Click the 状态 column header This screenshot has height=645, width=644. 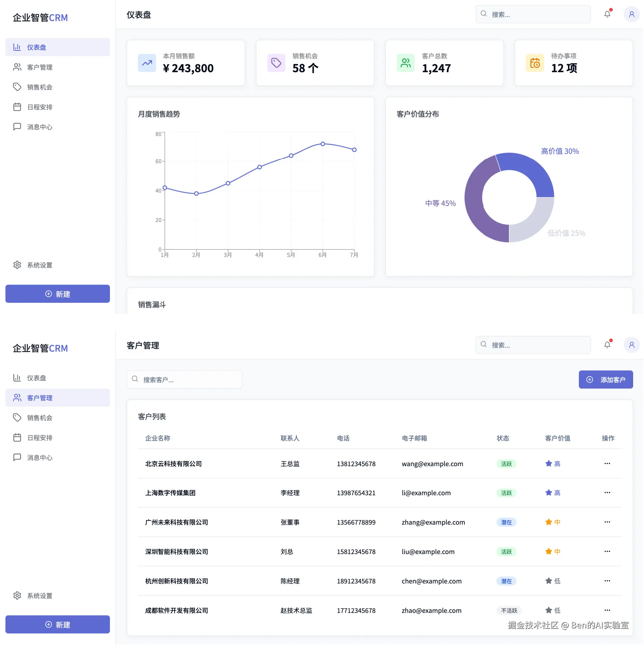coord(503,438)
